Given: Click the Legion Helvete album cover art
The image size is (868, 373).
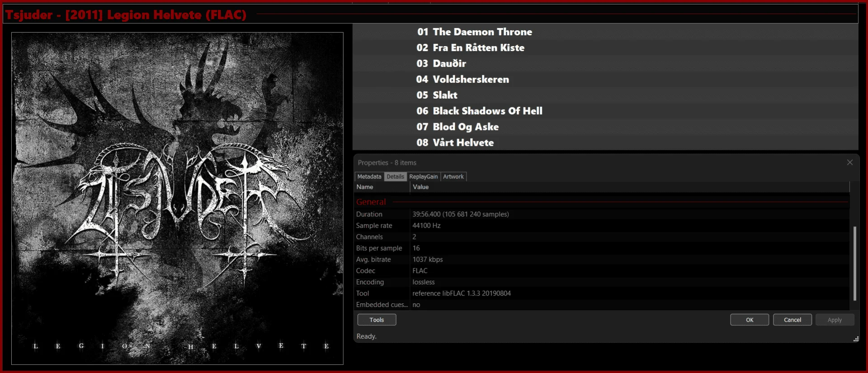Looking at the screenshot, I should coord(177,198).
